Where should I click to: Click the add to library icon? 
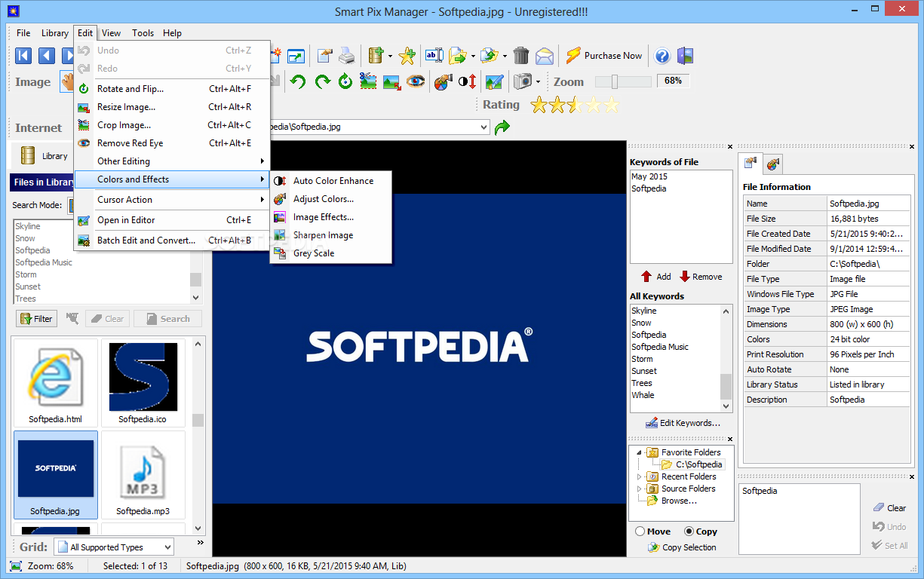[376, 56]
